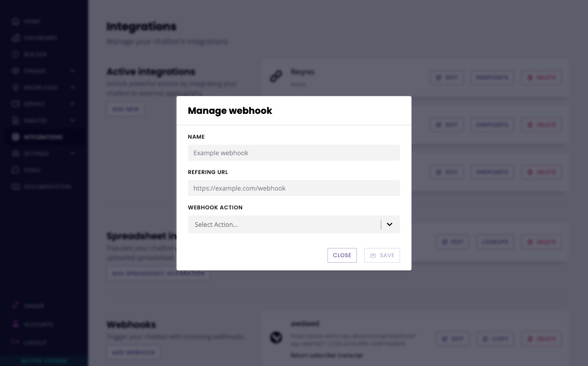This screenshot has width=588, height=366.
Task: Open Dashboard via its sidebar icon
Action: pos(16,38)
